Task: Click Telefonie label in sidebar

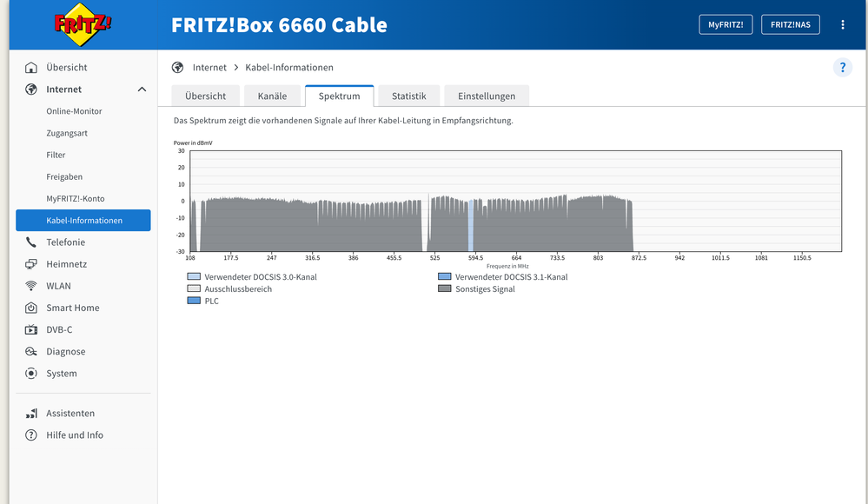Action: pos(65,242)
